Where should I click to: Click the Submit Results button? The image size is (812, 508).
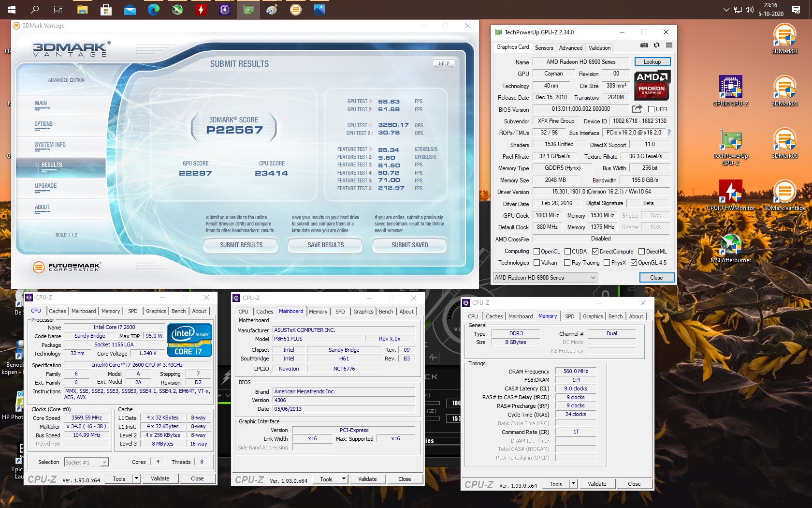tap(241, 245)
